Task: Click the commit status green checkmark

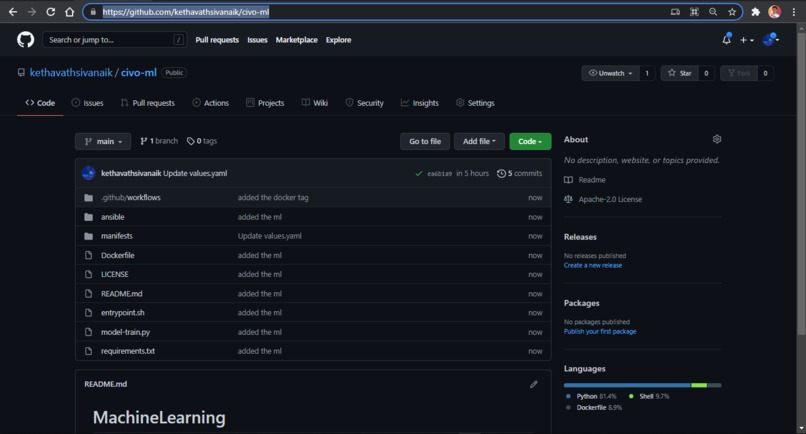Action: click(418, 173)
